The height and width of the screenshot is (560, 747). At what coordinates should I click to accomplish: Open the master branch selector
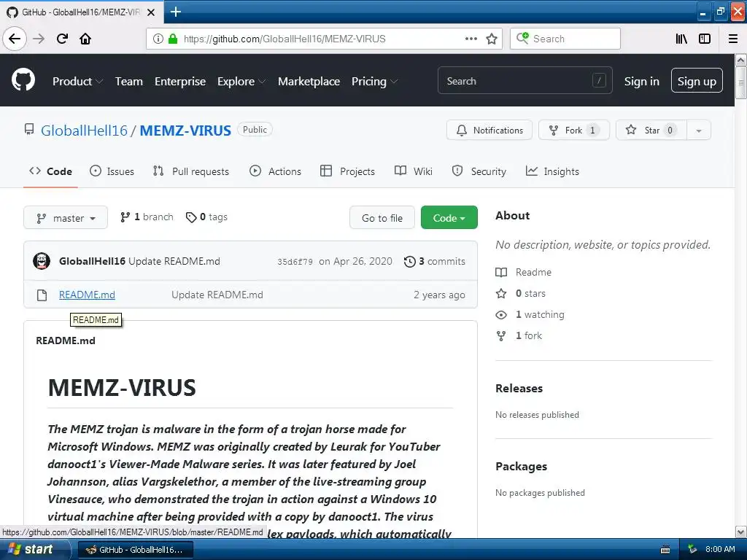pos(66,217)
